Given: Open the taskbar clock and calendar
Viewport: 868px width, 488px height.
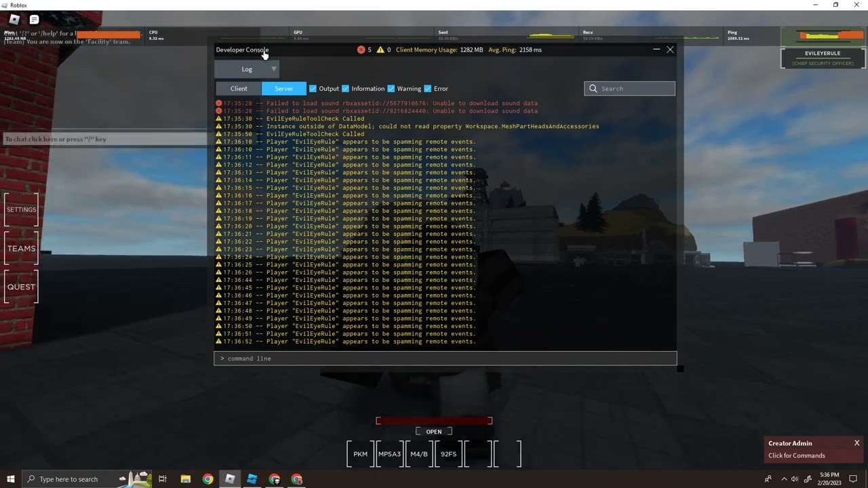Looking at the screenshot, I should (x=829, y=479).
